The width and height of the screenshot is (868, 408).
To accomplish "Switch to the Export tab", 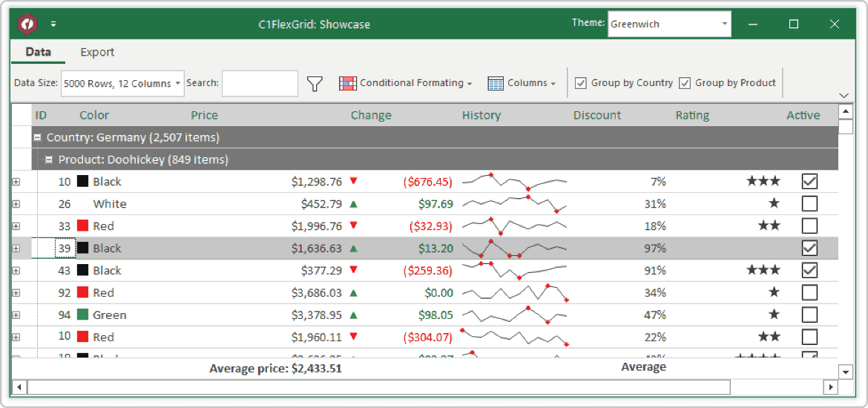I will pyautogui.click(x=97, y=52).
